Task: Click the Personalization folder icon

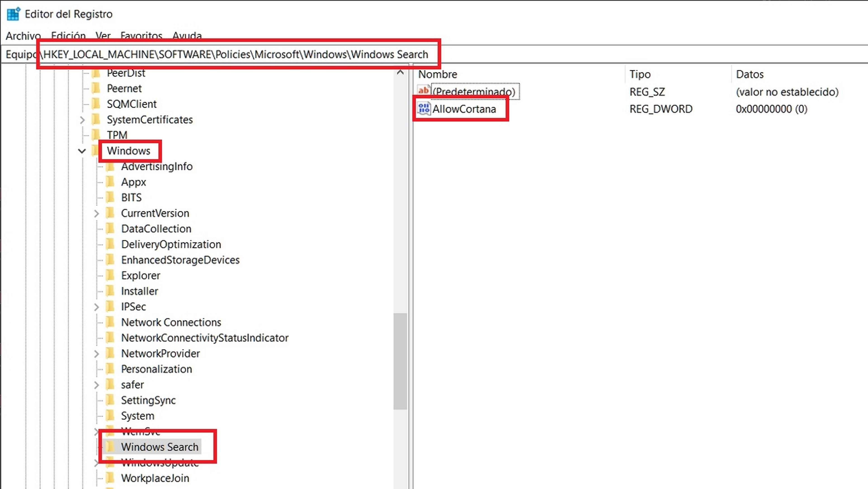Action: click(110, 369)
